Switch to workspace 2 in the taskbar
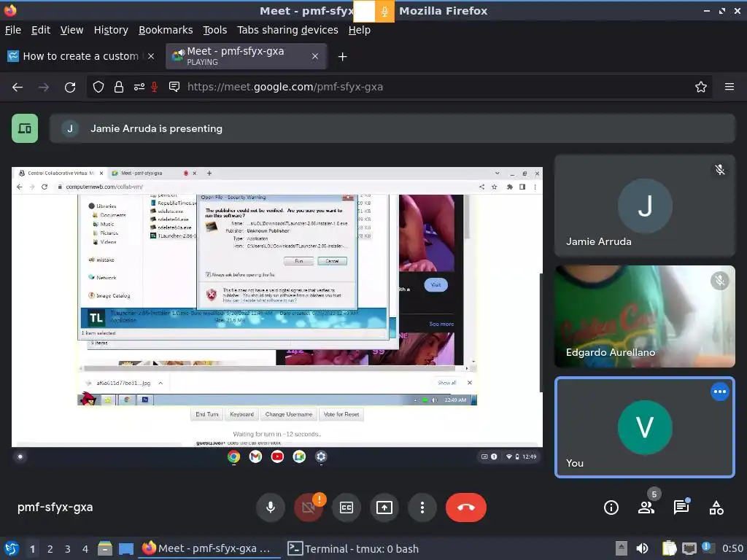Viewport: 747px width, 560px height. click(x=50, y=549)
